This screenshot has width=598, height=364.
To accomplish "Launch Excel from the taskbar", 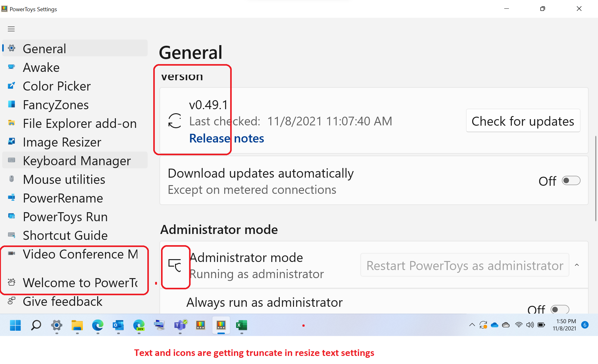I will pos(242,325).
